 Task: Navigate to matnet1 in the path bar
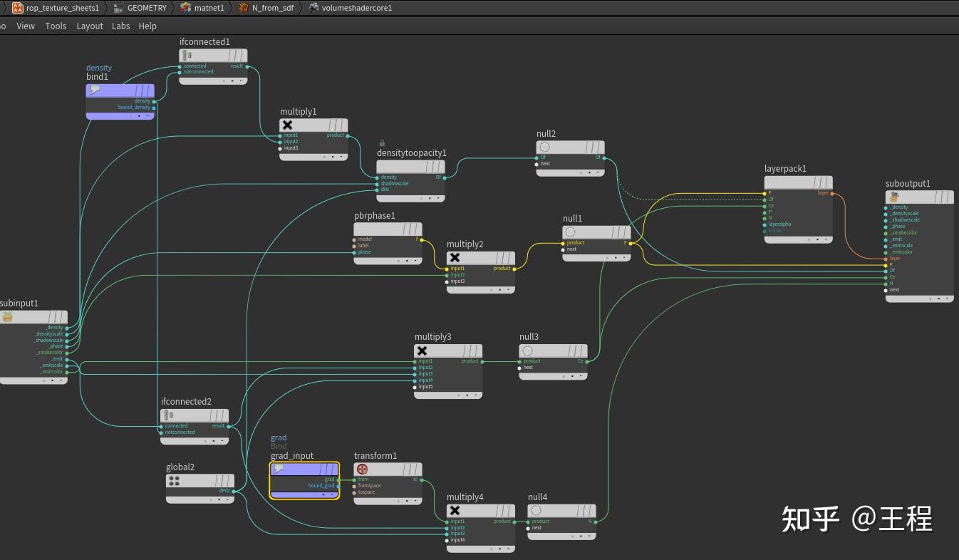click(209, 8)
